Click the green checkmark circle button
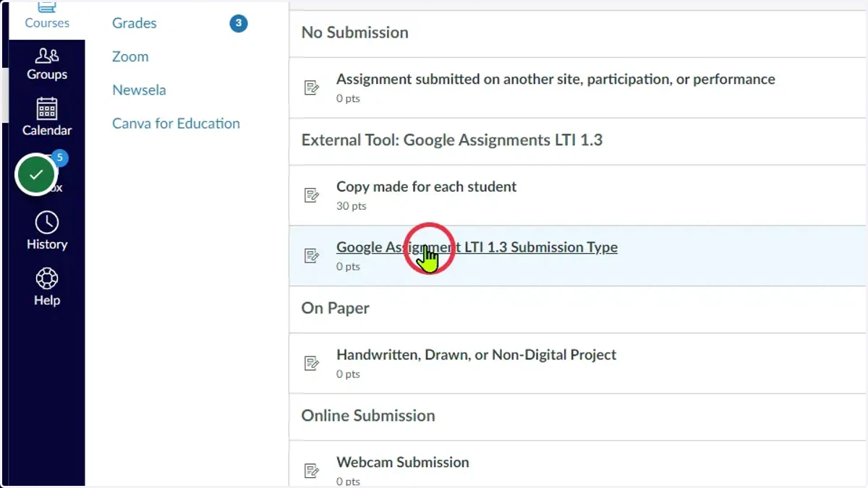 click(x=36, y=174)
